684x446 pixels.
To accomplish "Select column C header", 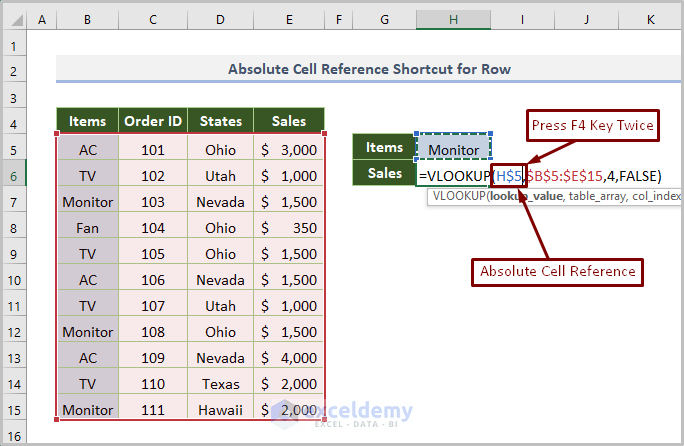I will (153, 20).
